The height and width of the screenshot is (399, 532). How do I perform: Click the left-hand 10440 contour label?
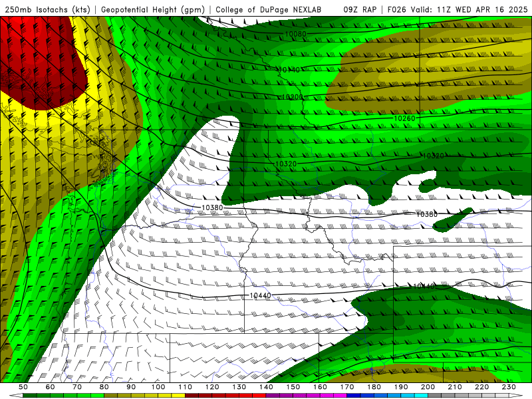(x=261, y=296)
